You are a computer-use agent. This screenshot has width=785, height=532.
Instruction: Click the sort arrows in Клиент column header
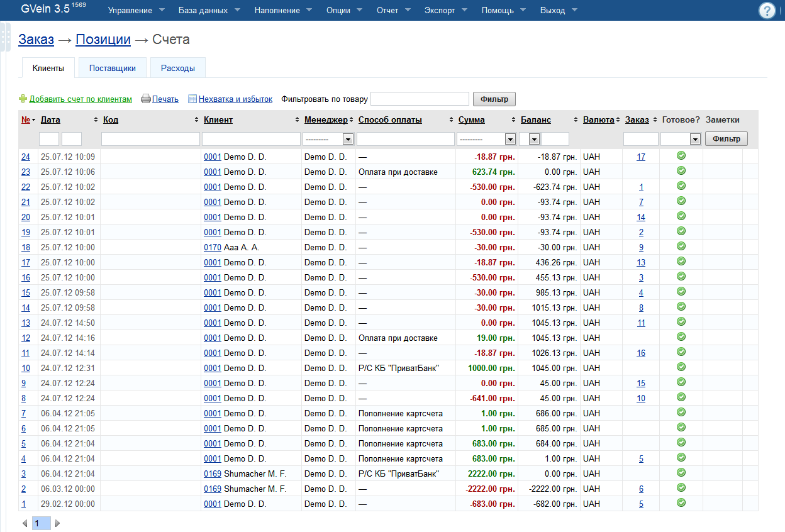coord(297,120)
